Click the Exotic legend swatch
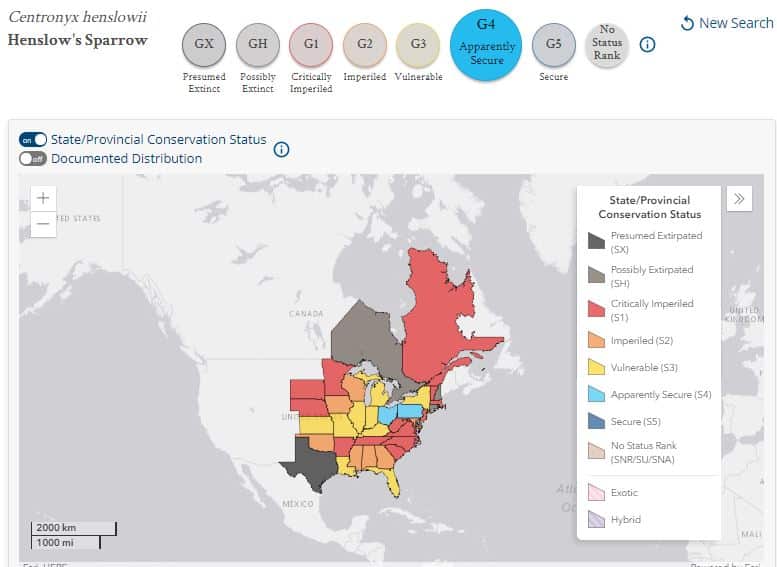 click(x=596, y=492)
